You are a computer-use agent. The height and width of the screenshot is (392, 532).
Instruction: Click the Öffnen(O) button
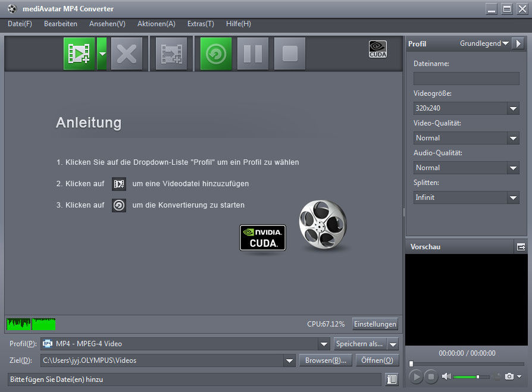pyautogui.click(x=377, y=360)
